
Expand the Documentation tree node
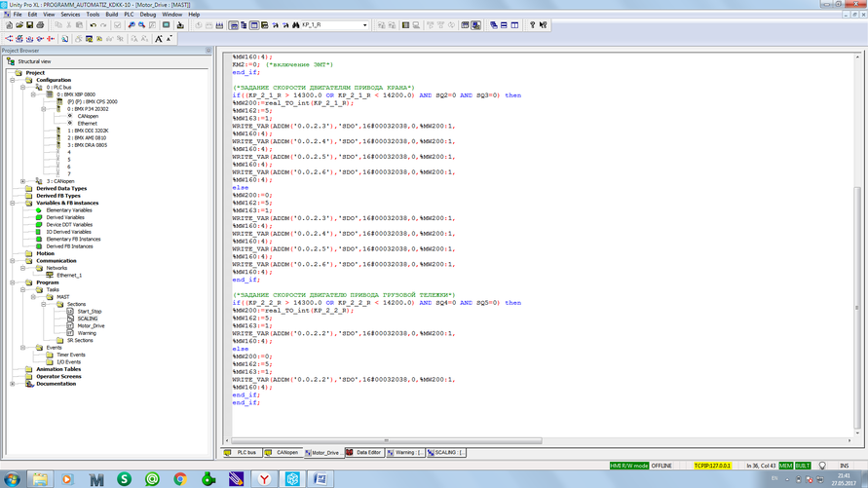[x=13, y=384]
